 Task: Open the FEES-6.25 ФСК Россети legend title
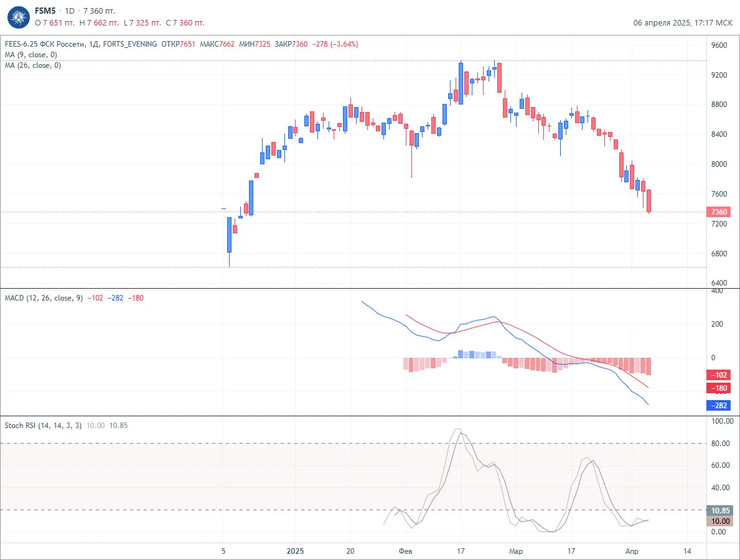click(52, 44)
